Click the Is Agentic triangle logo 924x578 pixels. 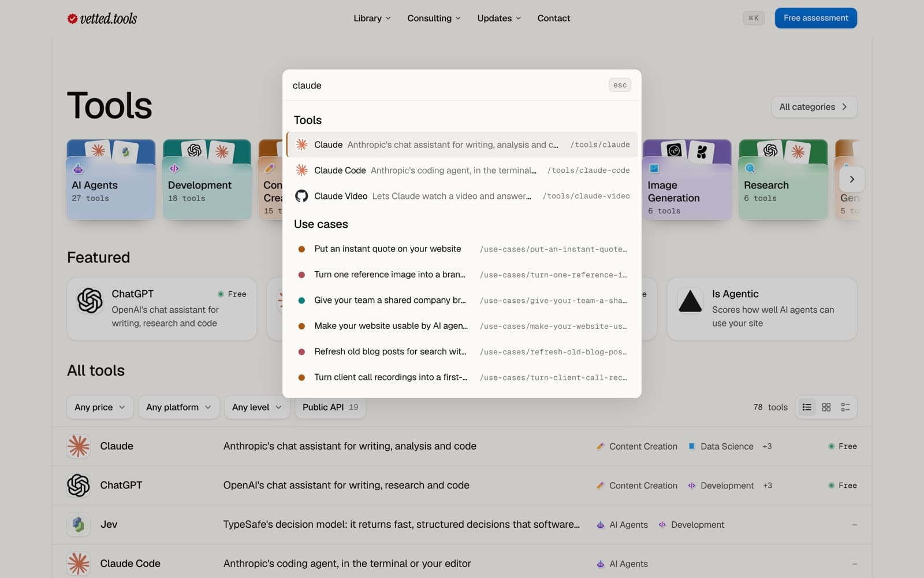pos(690,301)
